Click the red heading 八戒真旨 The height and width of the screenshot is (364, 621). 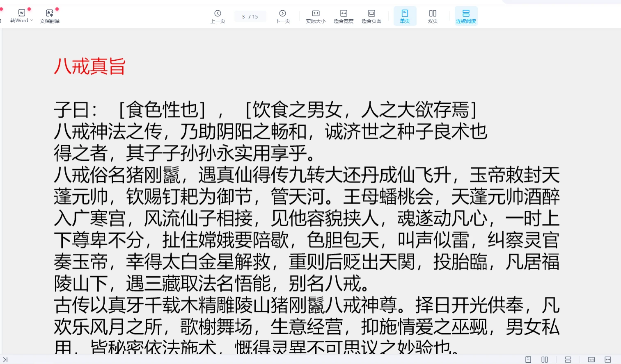[x=89, y=66]
